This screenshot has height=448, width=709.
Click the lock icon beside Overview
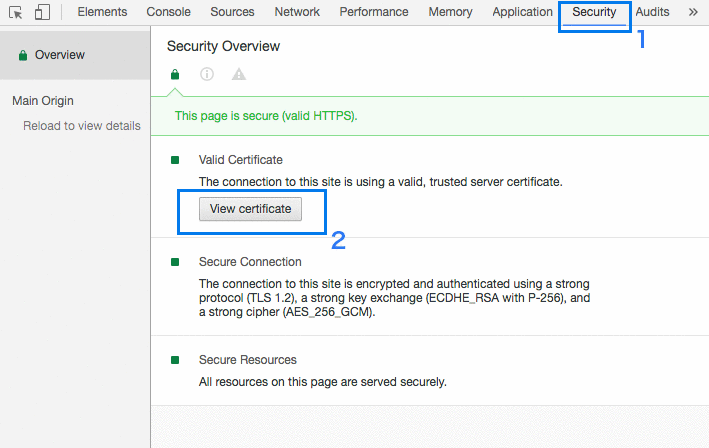[x=22, y=56]
